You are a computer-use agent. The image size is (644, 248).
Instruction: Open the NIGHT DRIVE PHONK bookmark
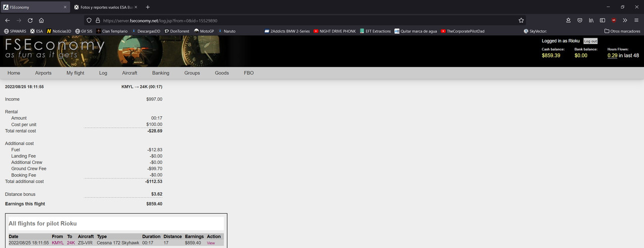pyautogui.click(x=335, y=31)
